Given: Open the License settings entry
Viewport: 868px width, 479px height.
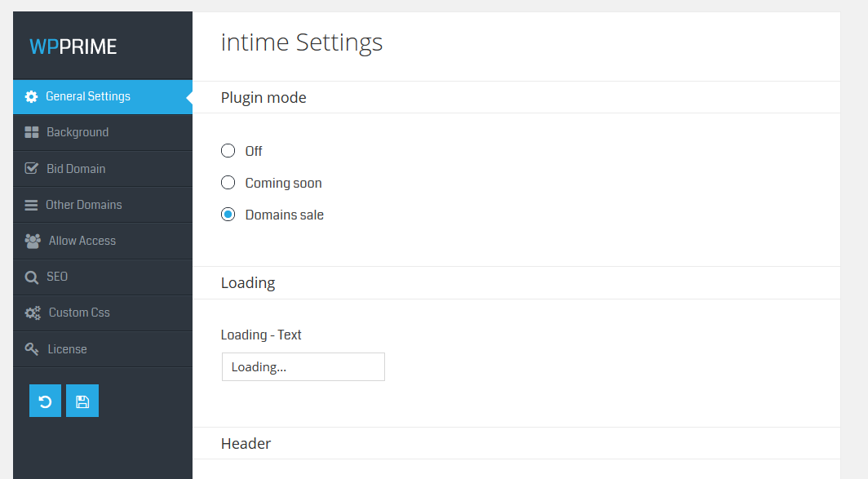Looking at the screenshot, I should (x=67, y=349).
